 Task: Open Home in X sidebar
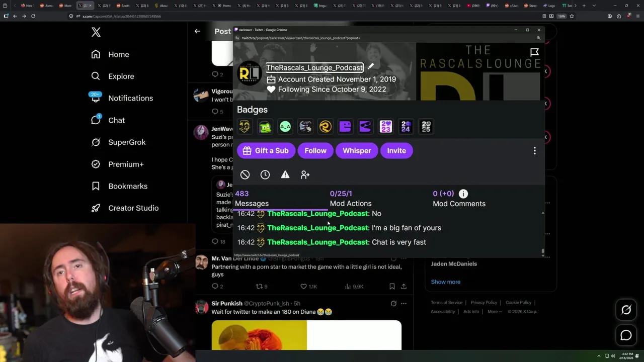pos(110,54)
